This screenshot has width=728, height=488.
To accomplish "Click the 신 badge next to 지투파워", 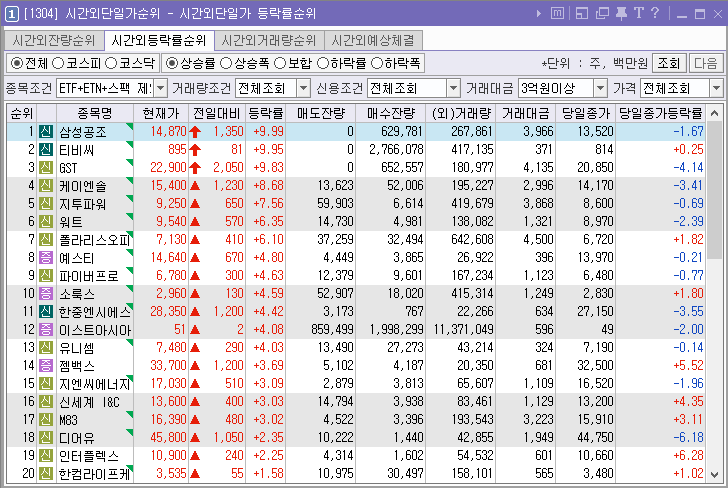I will coord(46,204).
